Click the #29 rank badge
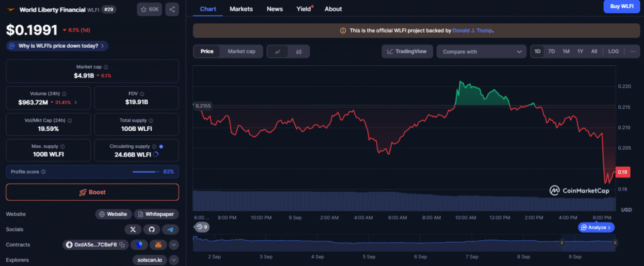 click(x=108, y=9)
